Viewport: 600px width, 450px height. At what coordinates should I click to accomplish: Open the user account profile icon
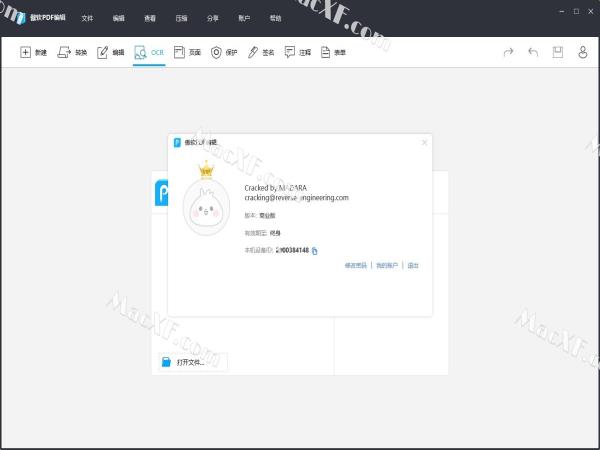coord(583,52)
